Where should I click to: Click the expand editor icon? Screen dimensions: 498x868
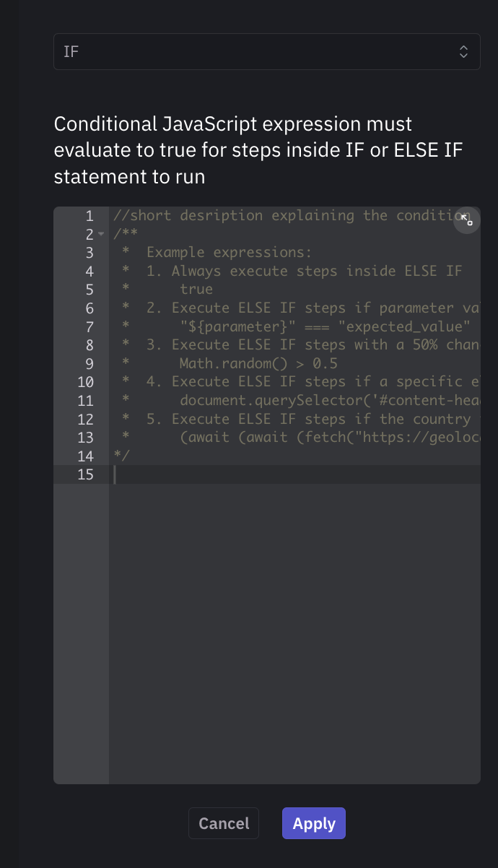(x=466, y=220)
